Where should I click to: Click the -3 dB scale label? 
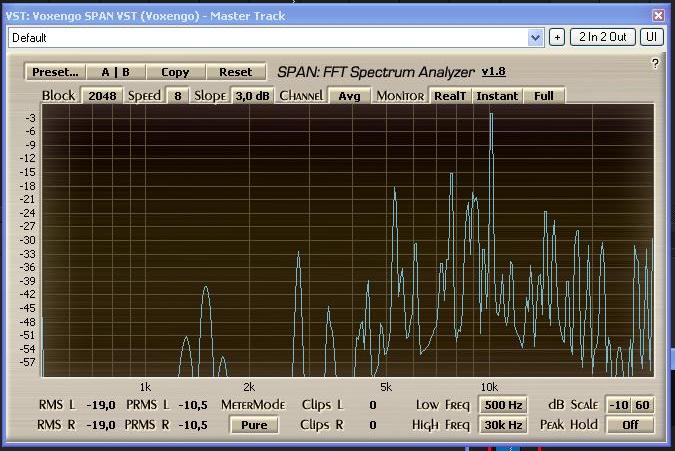(x=30, y=118)
